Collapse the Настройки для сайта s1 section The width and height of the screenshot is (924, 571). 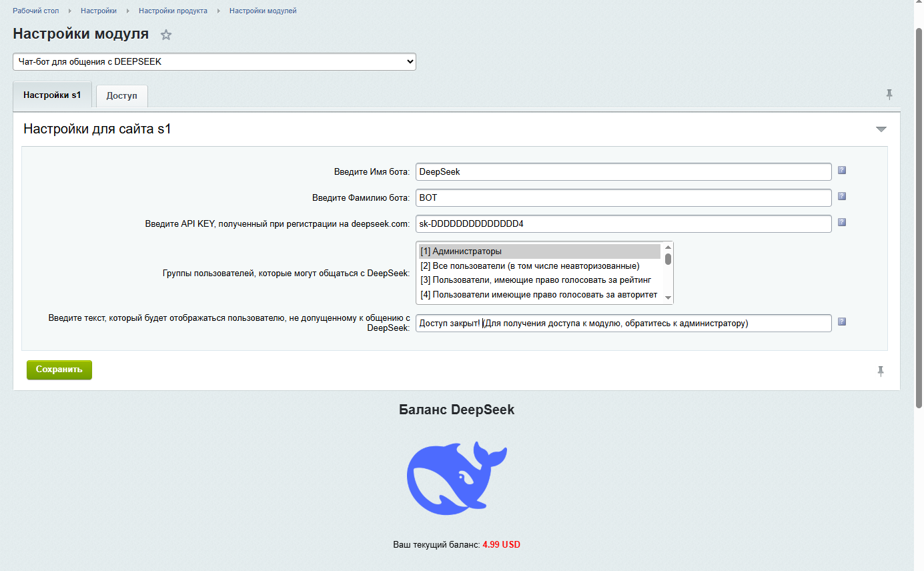point(881,129)
